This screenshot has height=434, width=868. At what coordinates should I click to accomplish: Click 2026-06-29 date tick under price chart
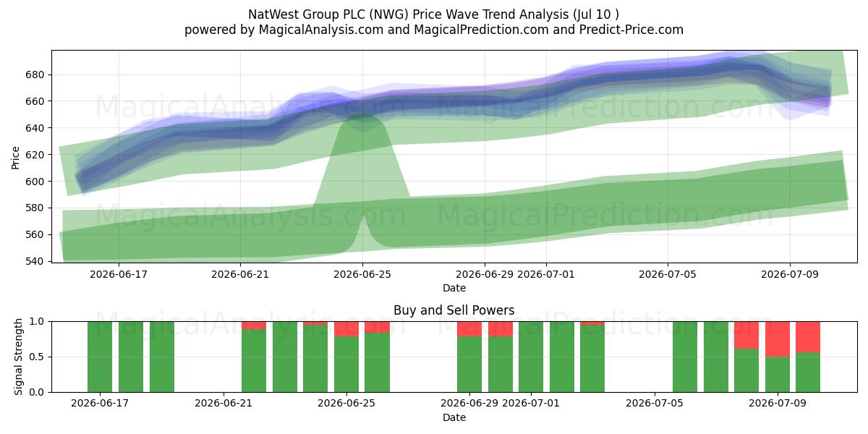pos(485,274)
